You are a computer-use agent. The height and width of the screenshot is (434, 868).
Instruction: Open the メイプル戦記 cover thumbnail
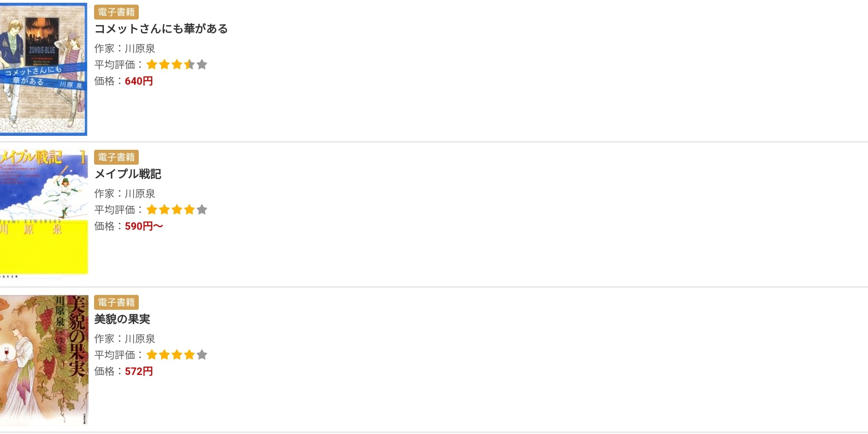tap(44, 213)
